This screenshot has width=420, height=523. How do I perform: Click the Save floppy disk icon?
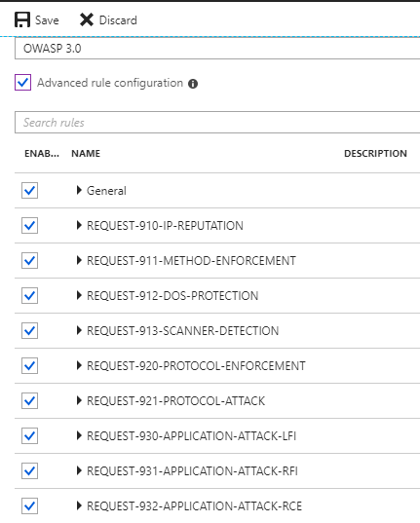(x=22, y=20)
